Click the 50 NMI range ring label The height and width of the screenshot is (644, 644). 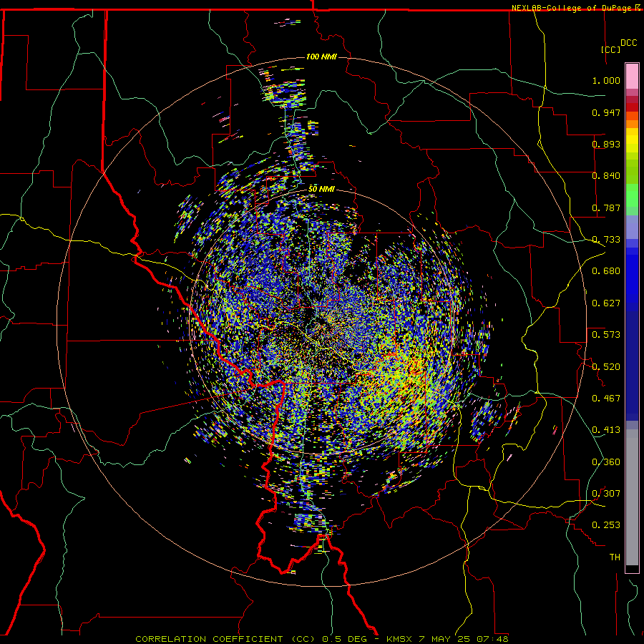tap(321, 189)
